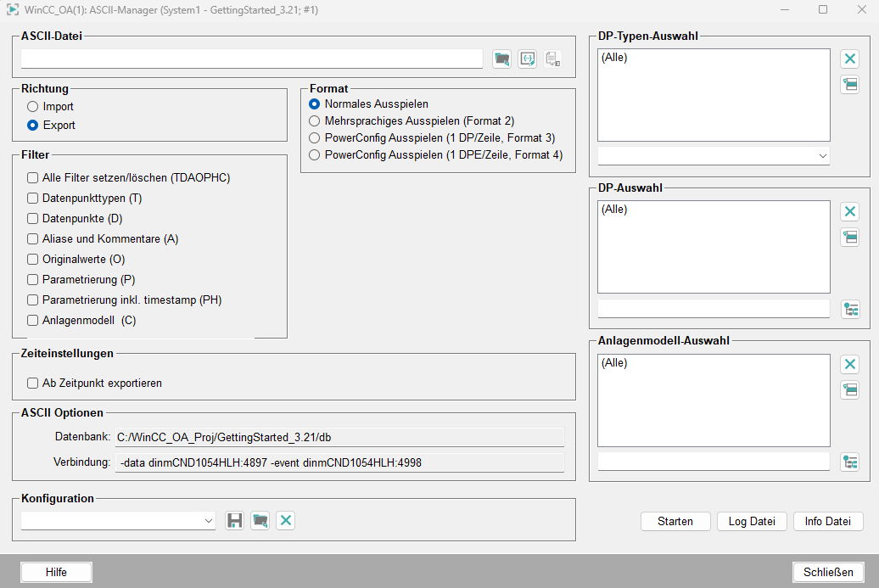879x588 pixels.
Task: Save configuration with the floppy disk icon
Action: [234, 521]
